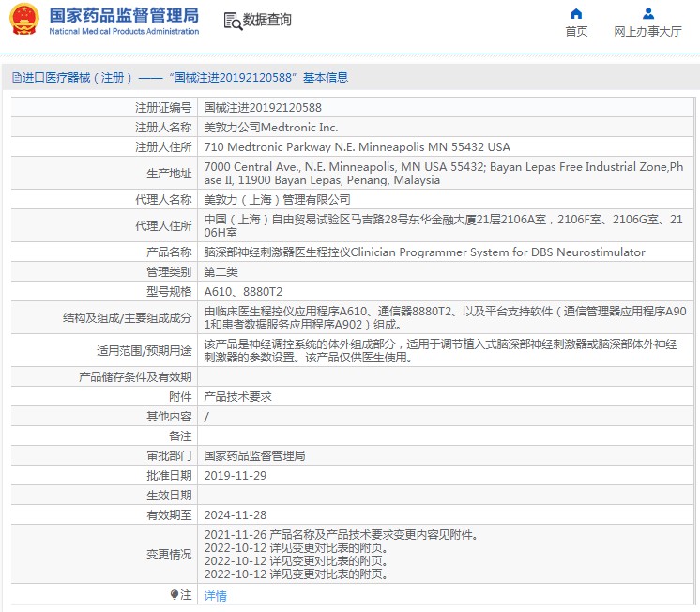Click 第二类 management category value
This screenshot has width=700, height=612.
click(221, 271)
